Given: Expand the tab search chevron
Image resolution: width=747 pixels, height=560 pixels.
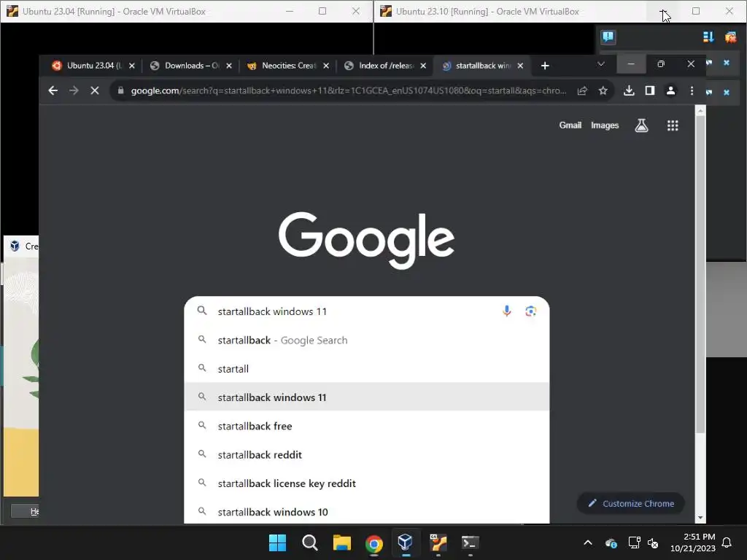Looking at the screenshot, I should click(601, 64).
